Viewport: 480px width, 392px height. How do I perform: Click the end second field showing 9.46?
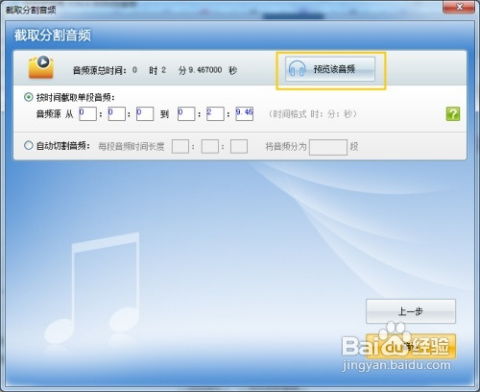[244, 114]
